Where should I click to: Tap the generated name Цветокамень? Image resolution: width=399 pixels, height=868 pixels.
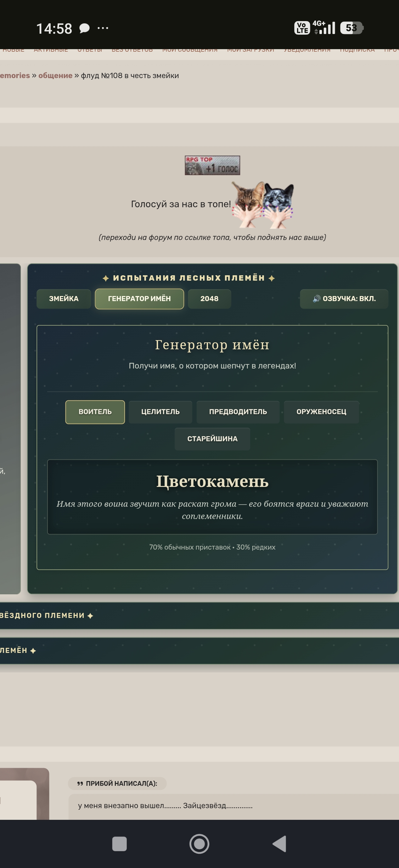(x=212, y=481)
